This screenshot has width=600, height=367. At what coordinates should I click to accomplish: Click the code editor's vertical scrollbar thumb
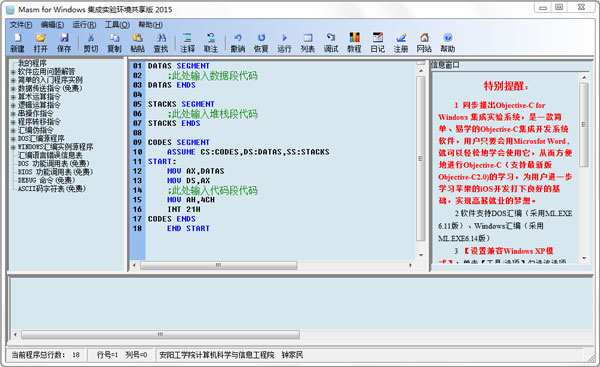[x=421, y=158]
